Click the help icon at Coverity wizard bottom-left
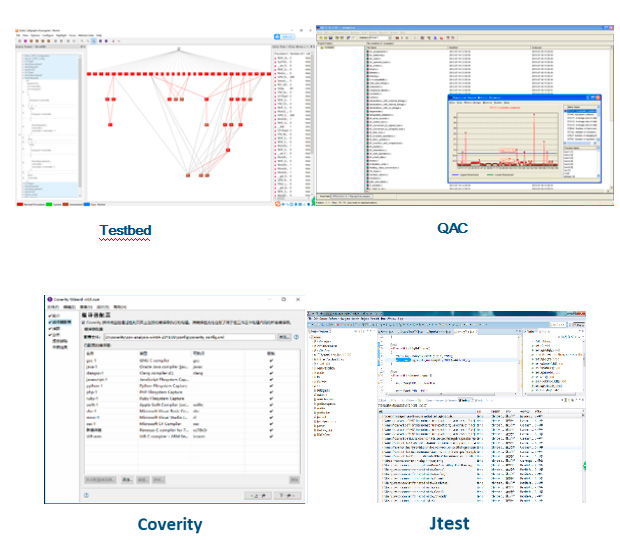Screen dimensions: 620x540 [x=86, y=494]
